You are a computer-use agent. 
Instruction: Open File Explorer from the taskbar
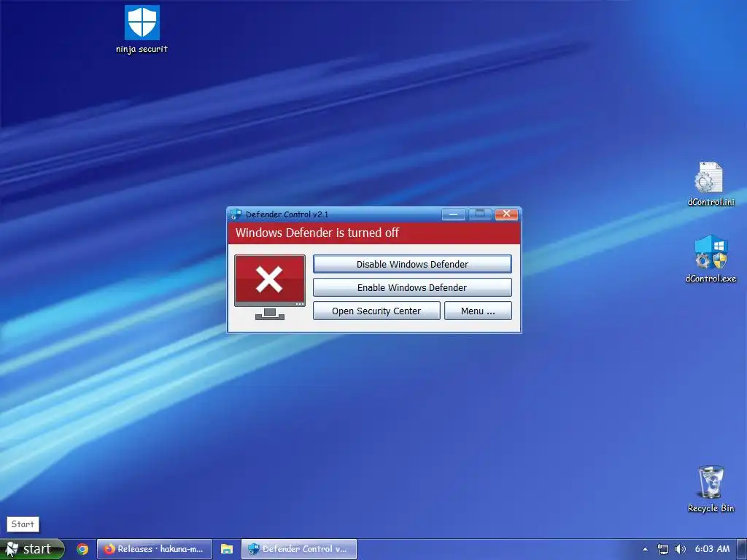[227, 549]
